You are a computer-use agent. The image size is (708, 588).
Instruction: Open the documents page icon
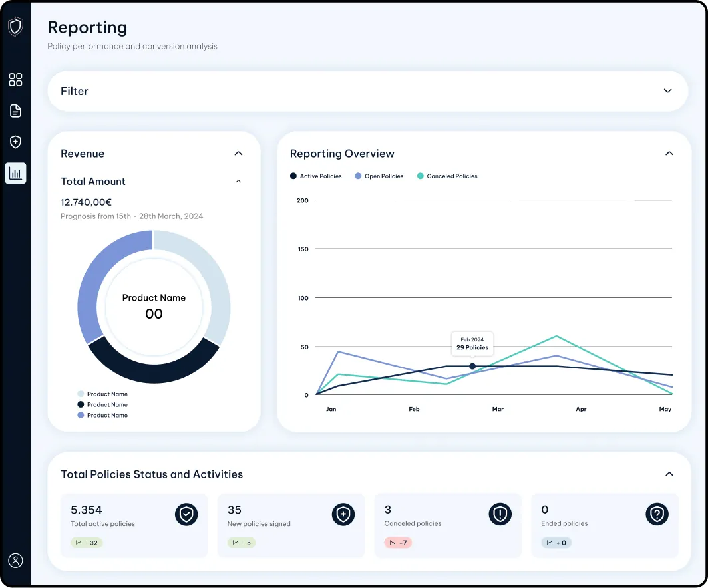15,111
